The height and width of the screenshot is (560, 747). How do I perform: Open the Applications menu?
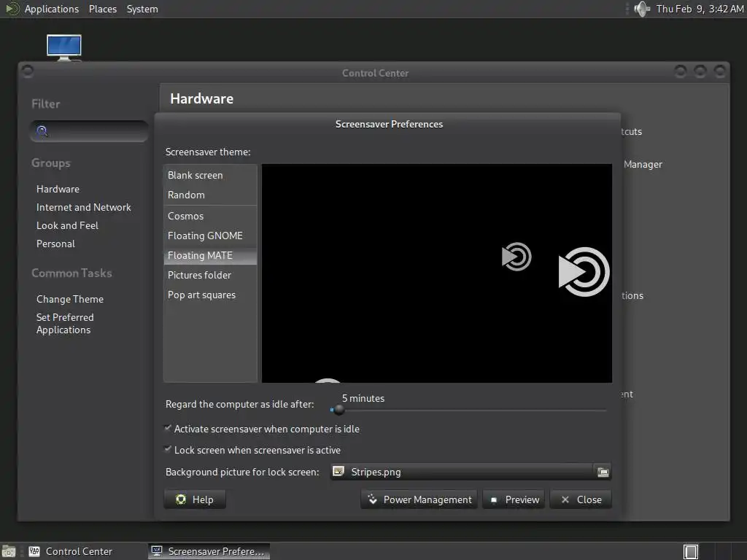(52, 9)
